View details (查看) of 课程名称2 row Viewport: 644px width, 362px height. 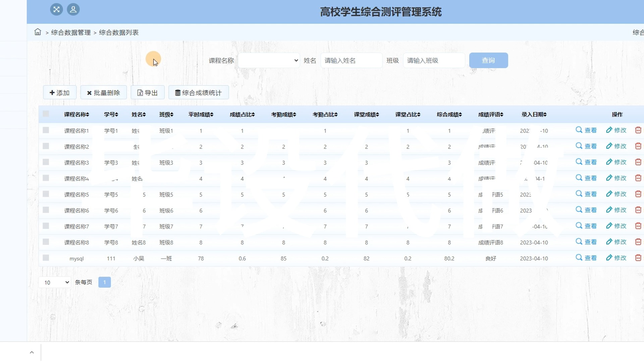tap(586, 146)
